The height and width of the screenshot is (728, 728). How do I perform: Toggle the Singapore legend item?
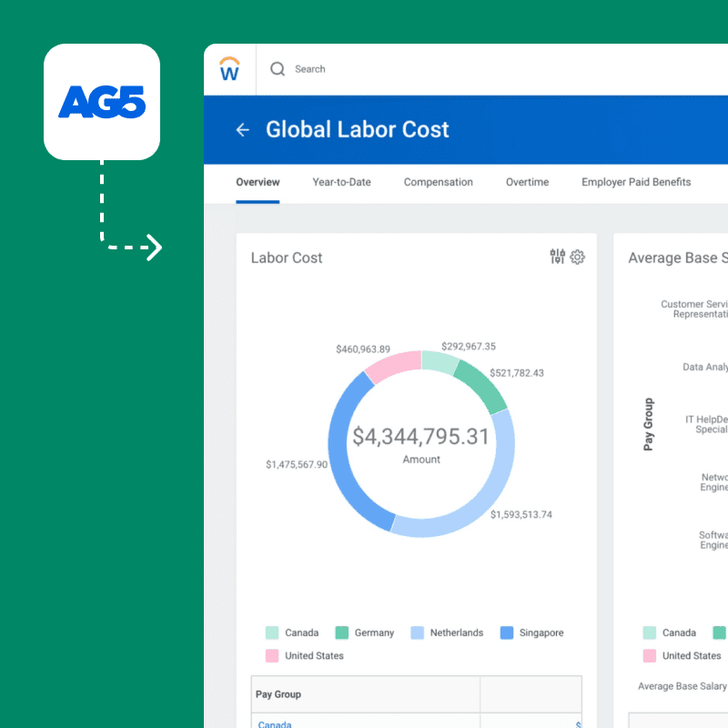[532, 632]
